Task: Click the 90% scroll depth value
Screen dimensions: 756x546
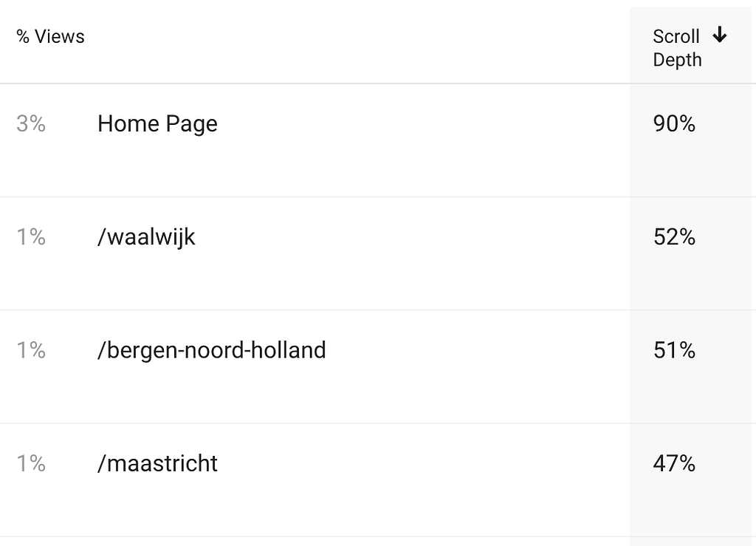Action: [x=673, y=124]
